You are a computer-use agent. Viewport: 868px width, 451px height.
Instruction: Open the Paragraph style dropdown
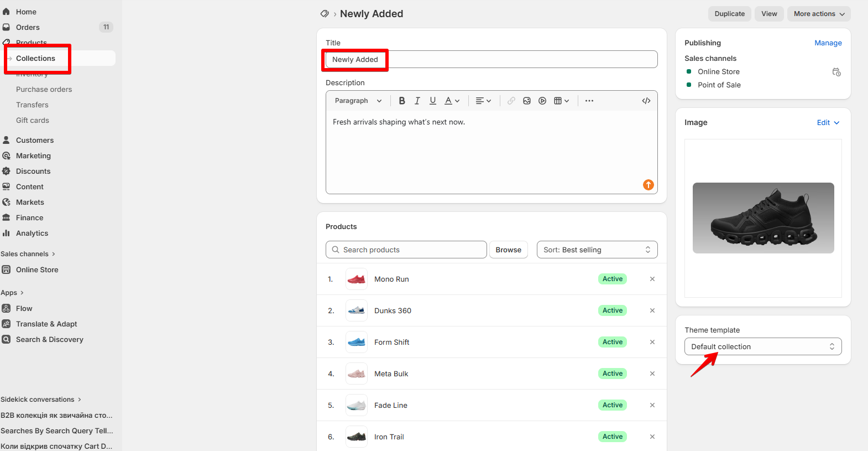coord(358,101)
